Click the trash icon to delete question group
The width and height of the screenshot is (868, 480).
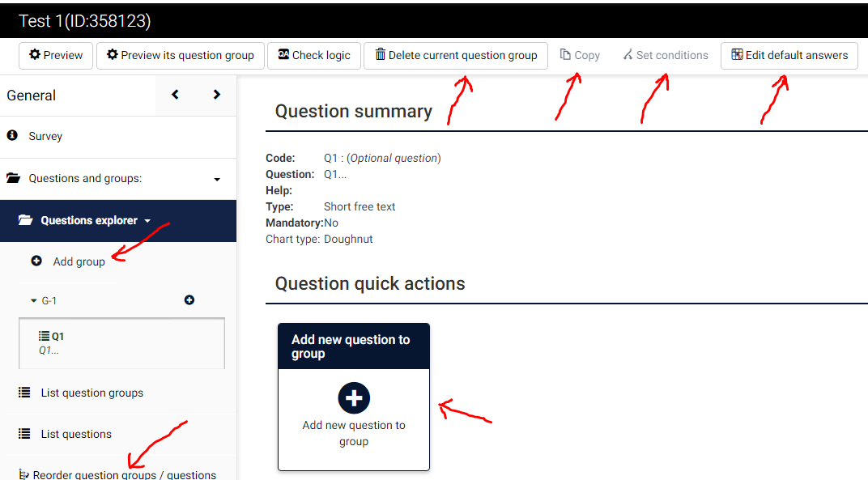(380, 55)
